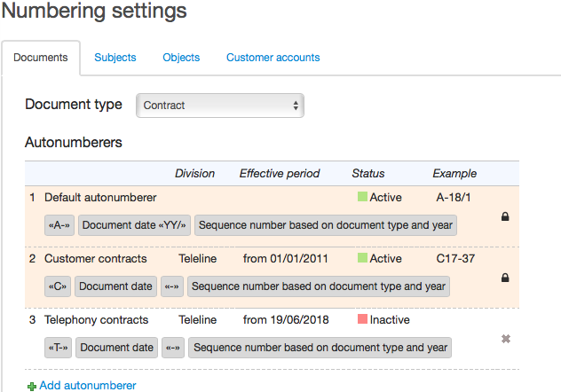Image resolution: width=561 pixels, height=392 pixels.
Task: Click the period from 19/06/2018
Action: [x=286, y=319]
